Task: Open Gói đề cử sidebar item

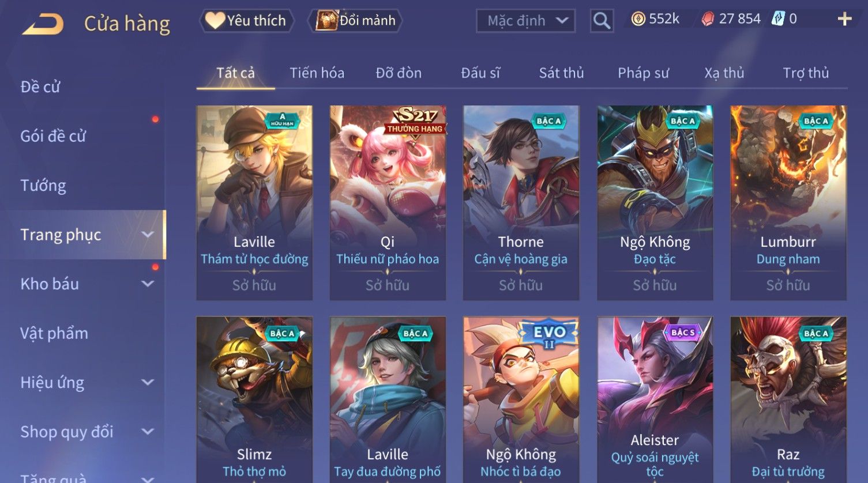Action: [x=53, y=137]
